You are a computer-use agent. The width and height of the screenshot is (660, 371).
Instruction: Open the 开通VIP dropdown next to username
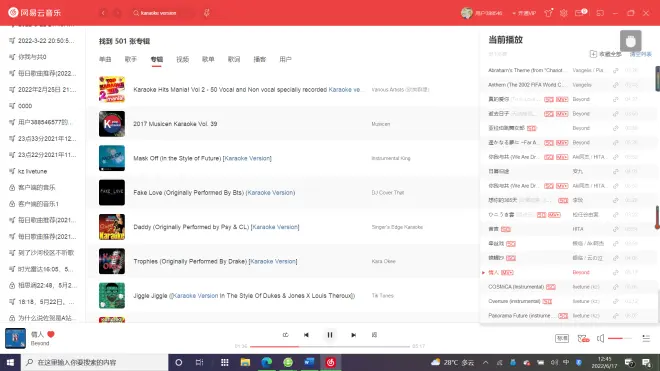click(524, 13)
